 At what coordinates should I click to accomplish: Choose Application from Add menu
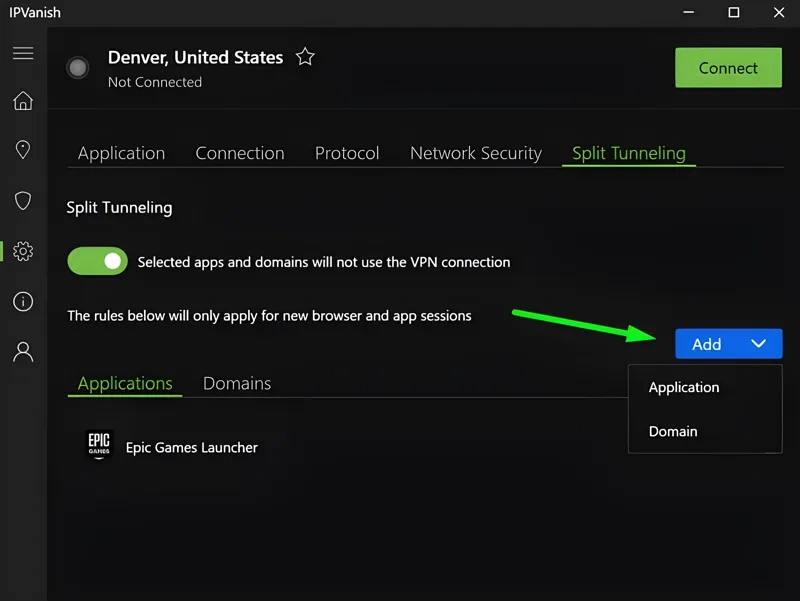pyautogui.click(x=684, y=387)
